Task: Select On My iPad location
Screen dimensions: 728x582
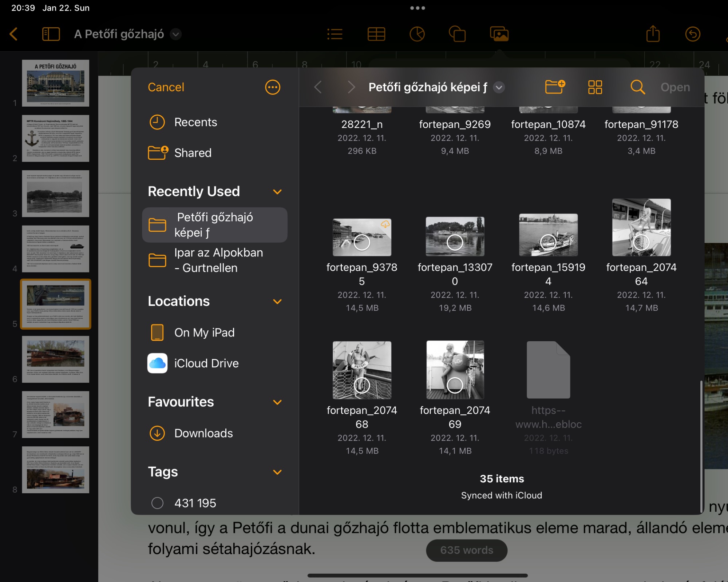Action: 215,332
